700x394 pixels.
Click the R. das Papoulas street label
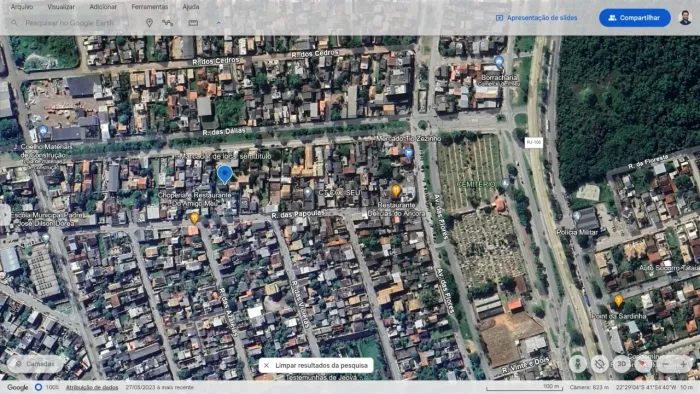298,215
